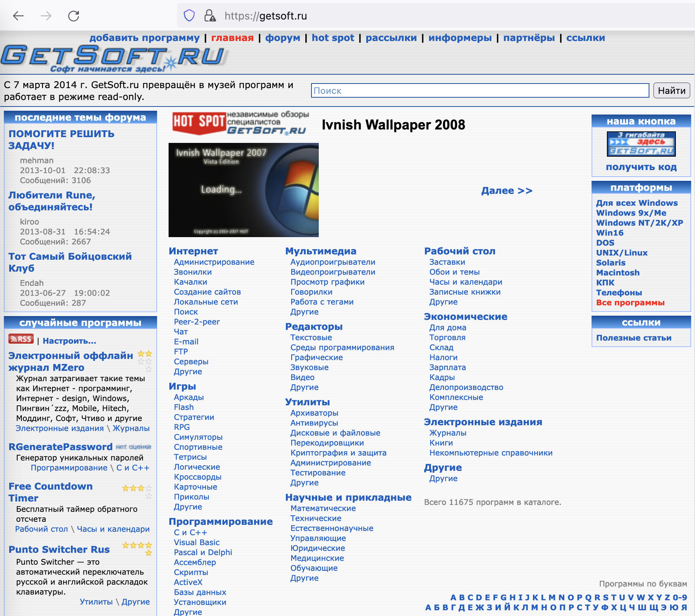Click the Настроить... link
The height and width of the screenshot is (616, 695).
69,341
